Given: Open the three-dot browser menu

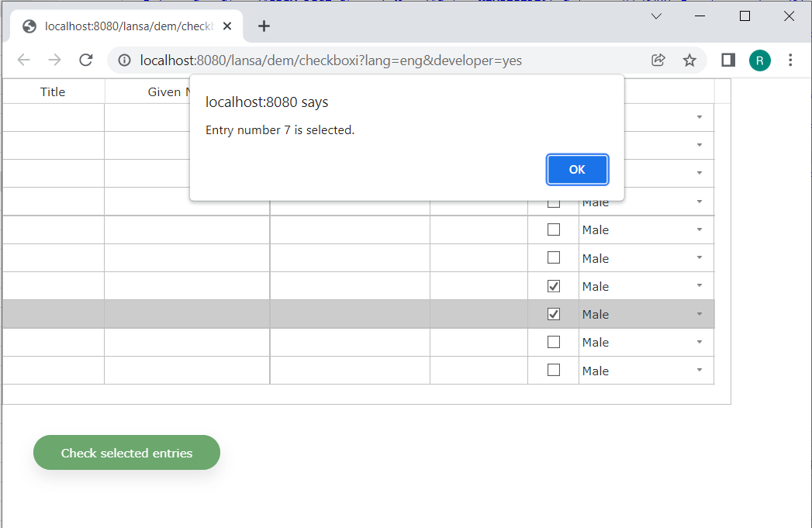Looking at the screenshot, I should (x=790, y=60).
